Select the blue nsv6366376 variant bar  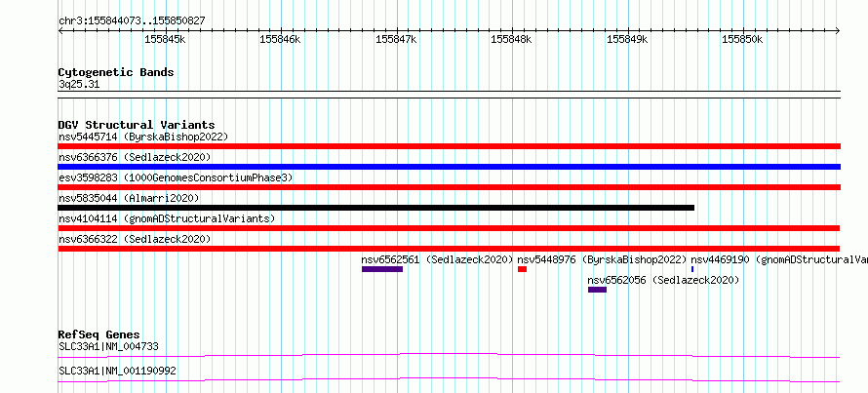pyautogui.click(x=449, y=167)
